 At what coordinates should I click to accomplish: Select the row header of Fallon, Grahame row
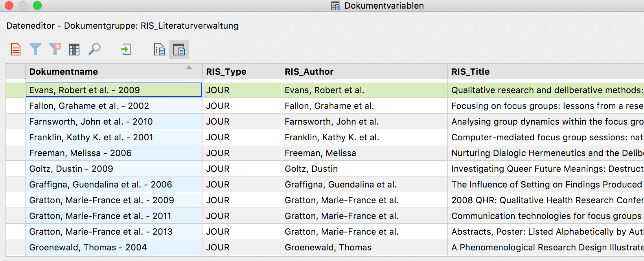(16, 106)
